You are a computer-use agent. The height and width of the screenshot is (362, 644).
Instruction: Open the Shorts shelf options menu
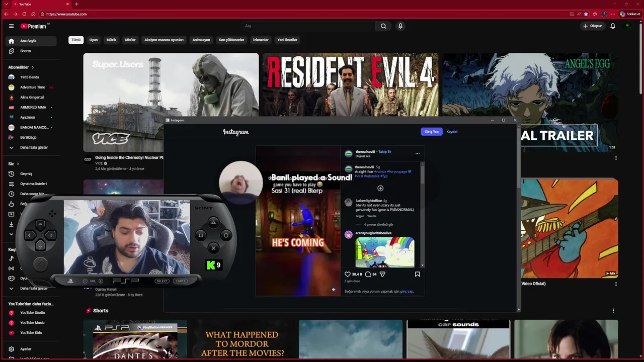613,311
